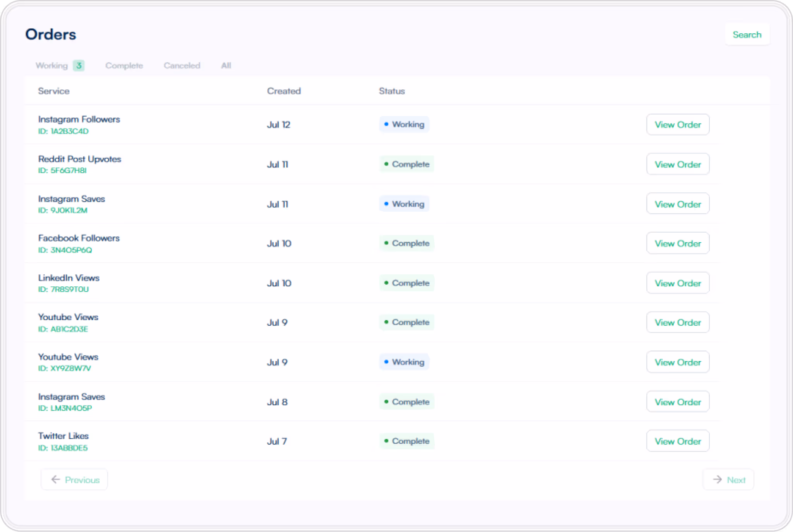Viewport: 793px width, 532px height.
Task: Click Working status badge of Instagram Followers
Action: pyautogui.click(x=404, y=124)
